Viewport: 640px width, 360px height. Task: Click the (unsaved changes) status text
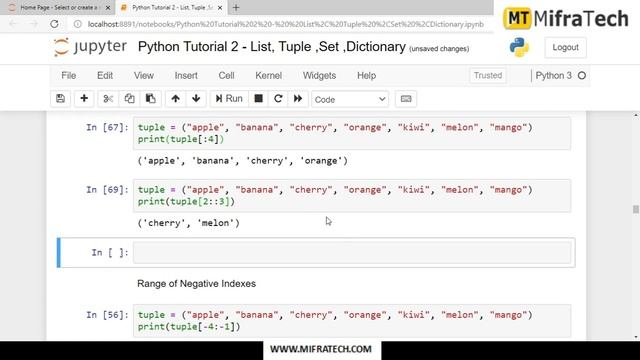pyautogui.click(x=439, y=49)
